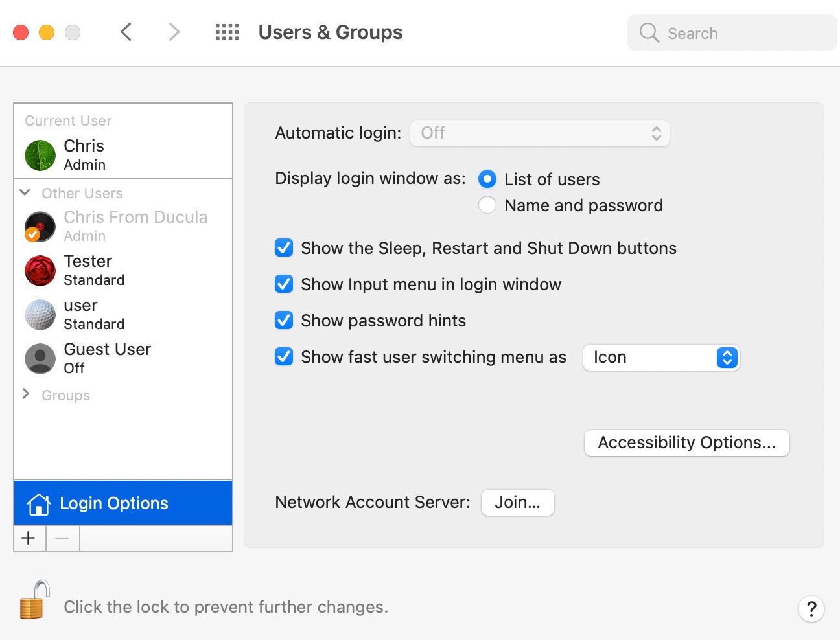Open Accessibility Options
Viewport: 840px width, 640px height.
tap(686, 443)
